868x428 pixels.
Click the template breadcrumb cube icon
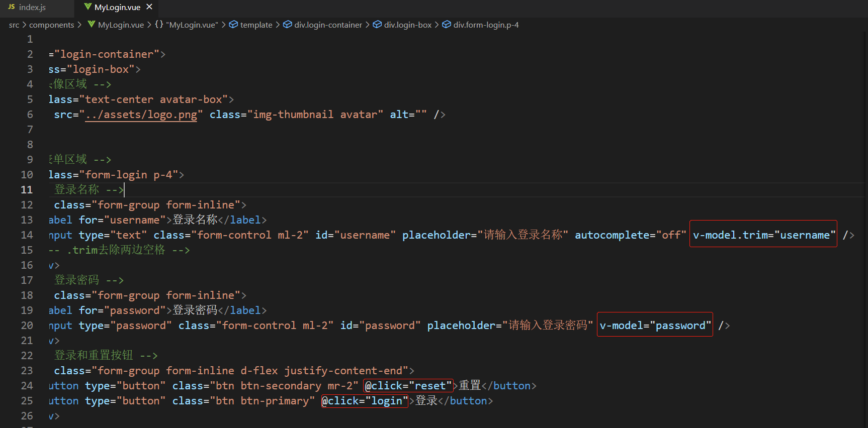click(233, 25)
